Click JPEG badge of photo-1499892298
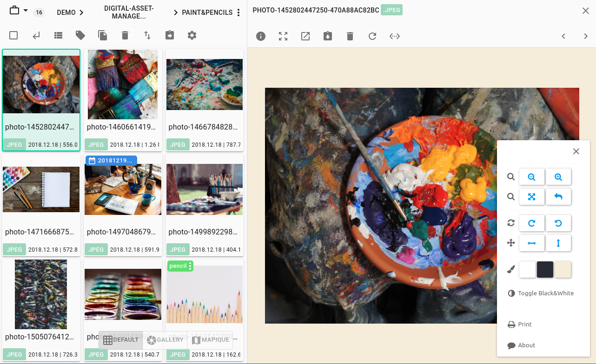The image size is (596, 364). point(178,250)
